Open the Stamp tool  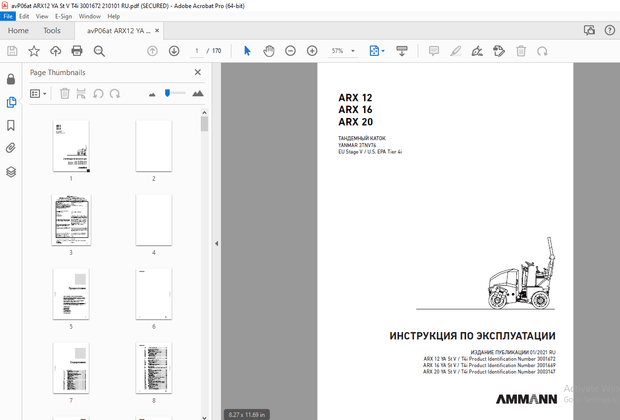click(499, 51)
